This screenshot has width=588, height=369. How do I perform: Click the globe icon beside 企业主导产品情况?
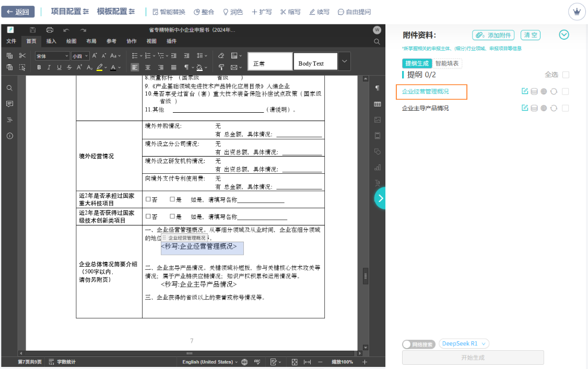point(544,108)
